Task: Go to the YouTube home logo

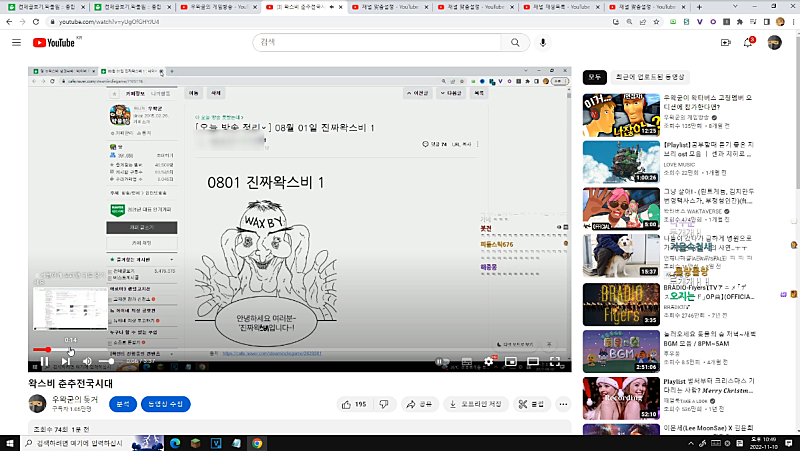Action: 54,42
